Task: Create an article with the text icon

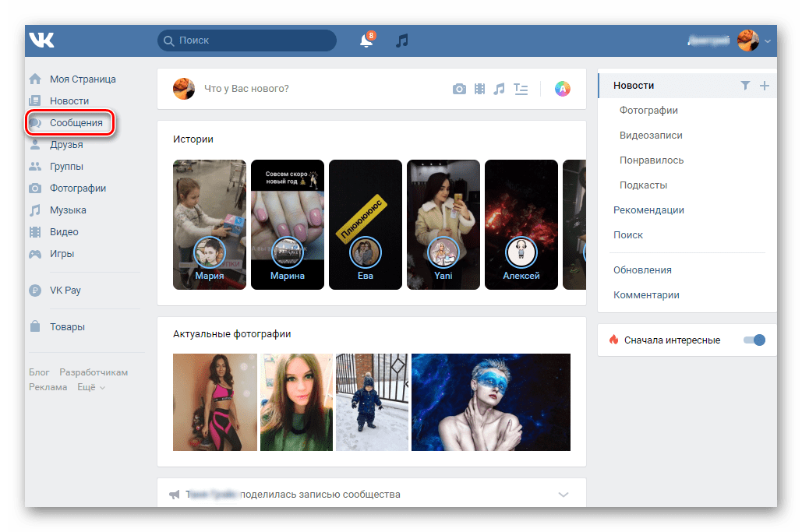Action: pos(521,89)
